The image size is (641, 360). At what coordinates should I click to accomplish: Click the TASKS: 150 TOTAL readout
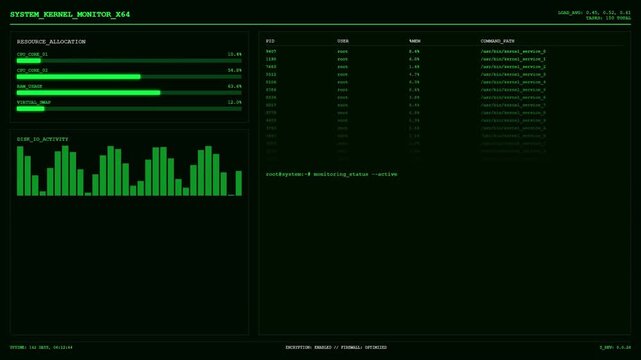click(x=608, y=18)
